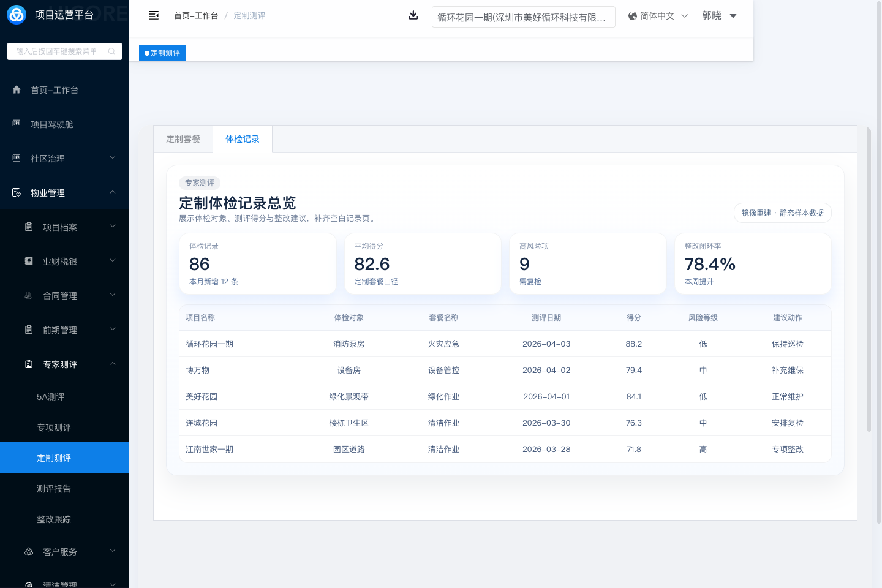Click the 物业管理 menu icon
This screenshot has width=882, height=588.
(x=17, y=192)
